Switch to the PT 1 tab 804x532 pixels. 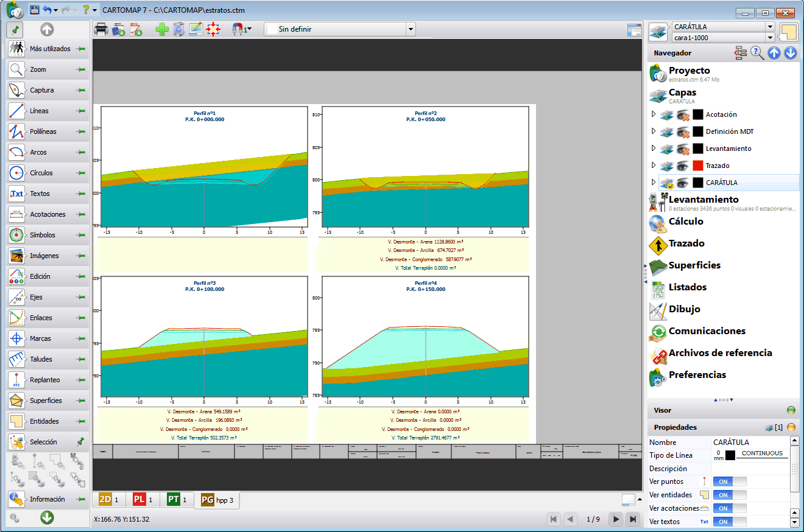pyautogui.click(x=177, y=500)
